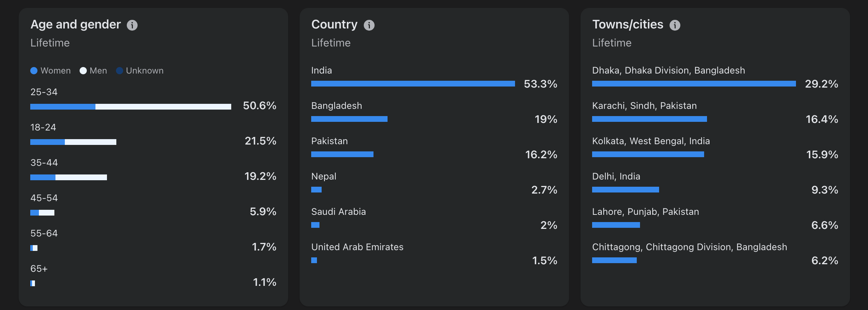
Task: Select the Kolkata, West Bengal bar
Action: click(648, 154)
